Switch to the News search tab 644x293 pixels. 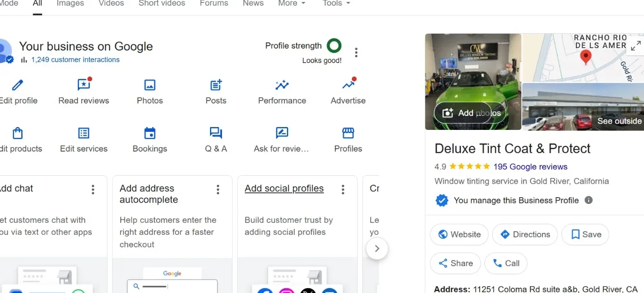coord(253,3)
